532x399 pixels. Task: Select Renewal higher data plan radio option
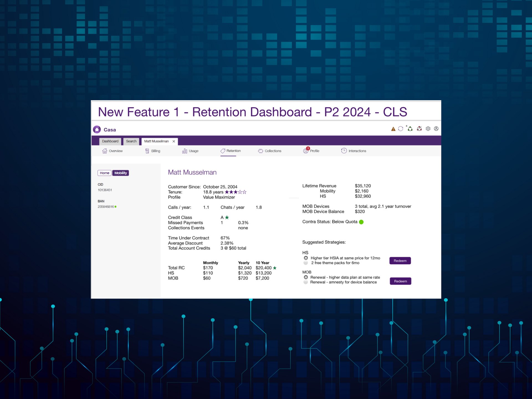point(306,277)
